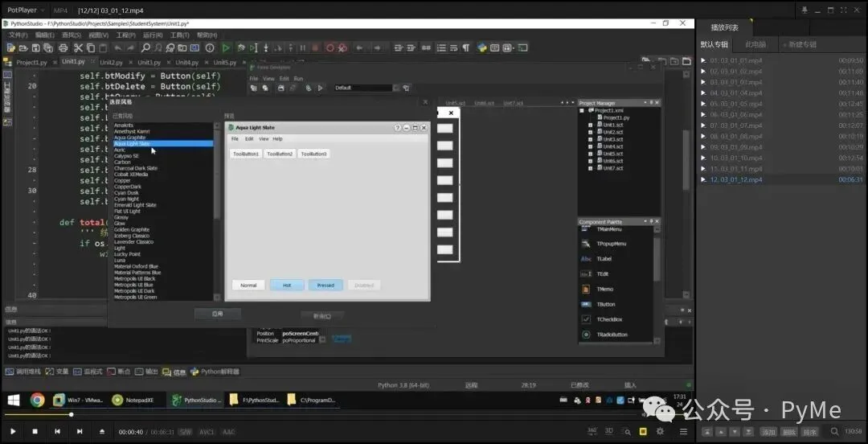This screenshot has width=868, height=444.
Task: Expand the Unit4.sct tree node
Action: coord(591,147)
